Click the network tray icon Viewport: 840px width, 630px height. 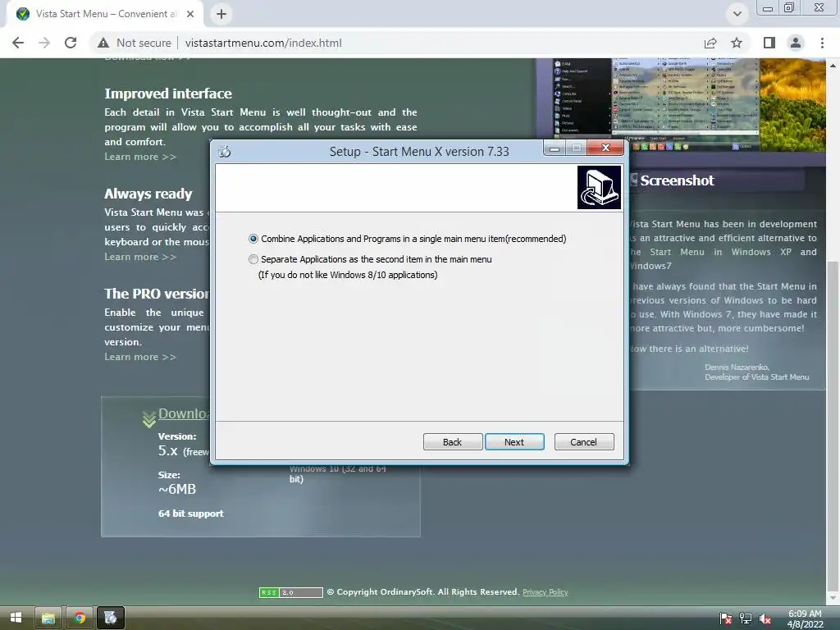tap(745, 619)
